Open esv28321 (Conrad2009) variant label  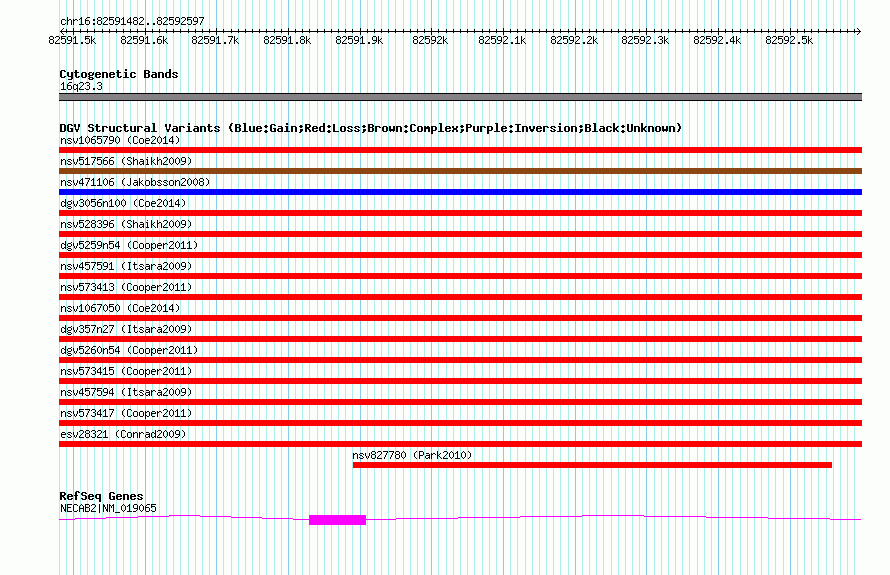[123, 434]
